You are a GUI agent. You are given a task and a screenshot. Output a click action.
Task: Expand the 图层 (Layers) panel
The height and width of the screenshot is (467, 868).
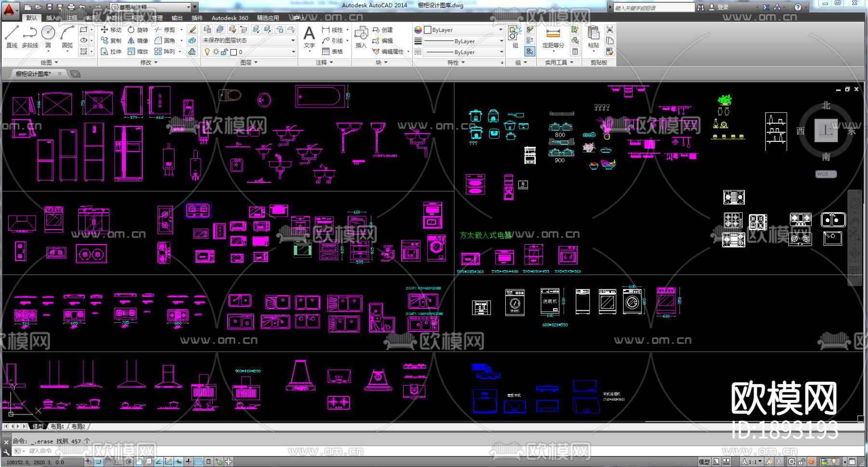249,63
